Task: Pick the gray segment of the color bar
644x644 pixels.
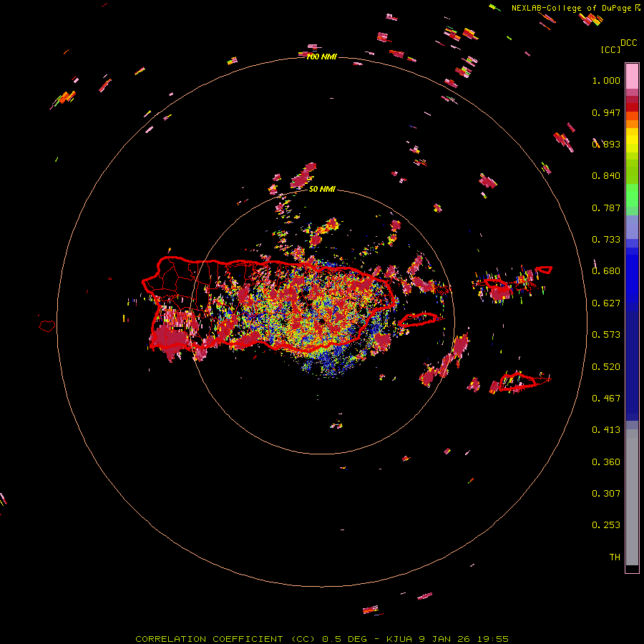Action: click(632, 497)
